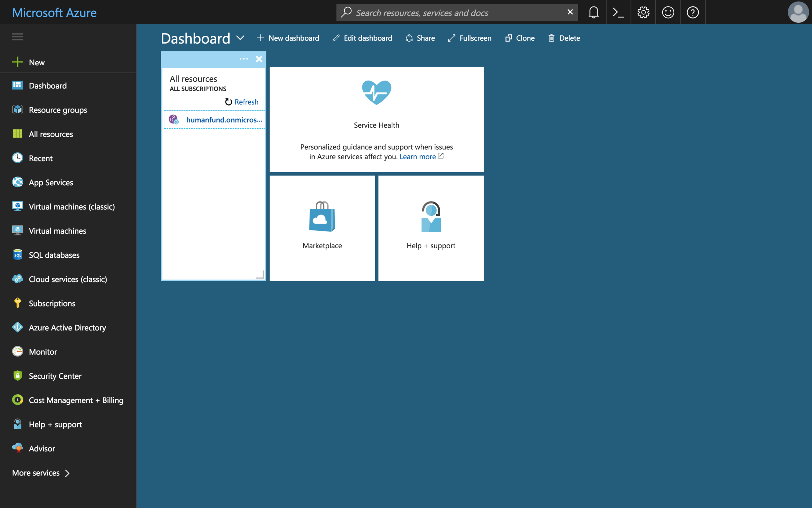812x508 pixels.
Task: Expand More services in sidebar
Action: (41, 473)
